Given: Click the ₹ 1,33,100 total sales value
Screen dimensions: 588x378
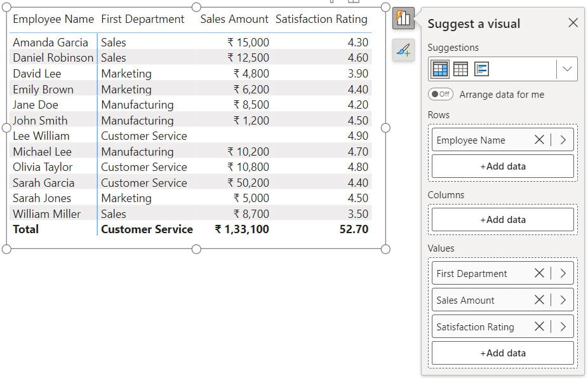Looking at the screenshot, I should click(x=242, y=229).
